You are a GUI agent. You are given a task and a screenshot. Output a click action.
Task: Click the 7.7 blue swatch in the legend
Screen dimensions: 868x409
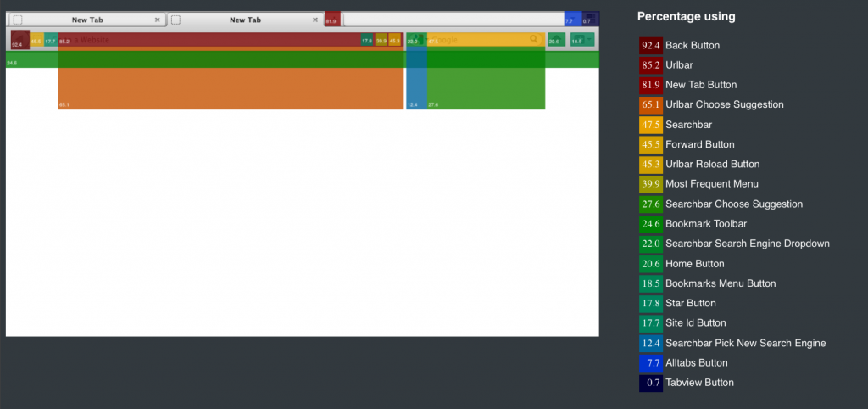[x=651, y=363]
